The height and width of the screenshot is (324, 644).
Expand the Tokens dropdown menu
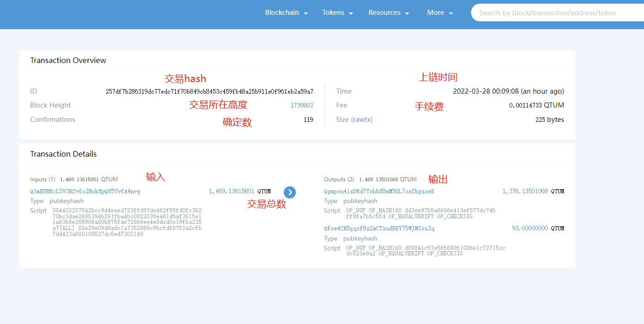click(x=338, y=13)
